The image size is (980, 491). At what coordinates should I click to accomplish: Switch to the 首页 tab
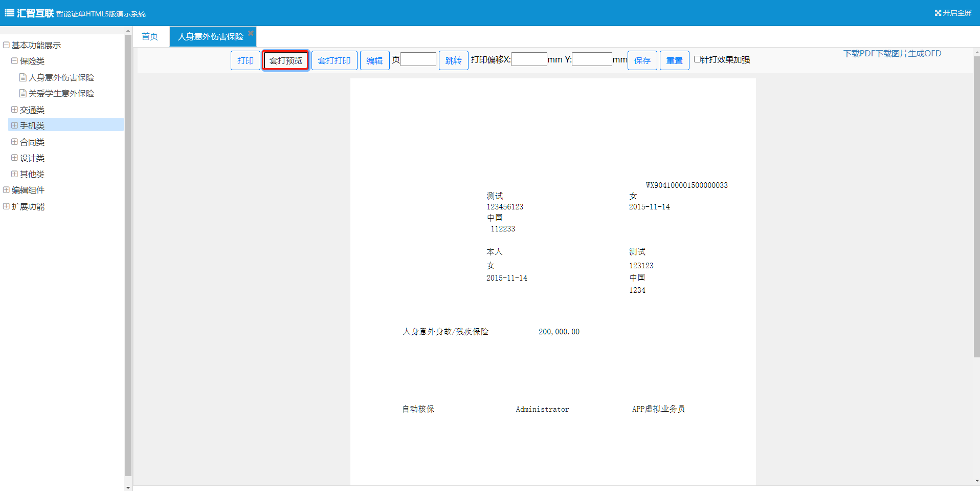[150, 36]
